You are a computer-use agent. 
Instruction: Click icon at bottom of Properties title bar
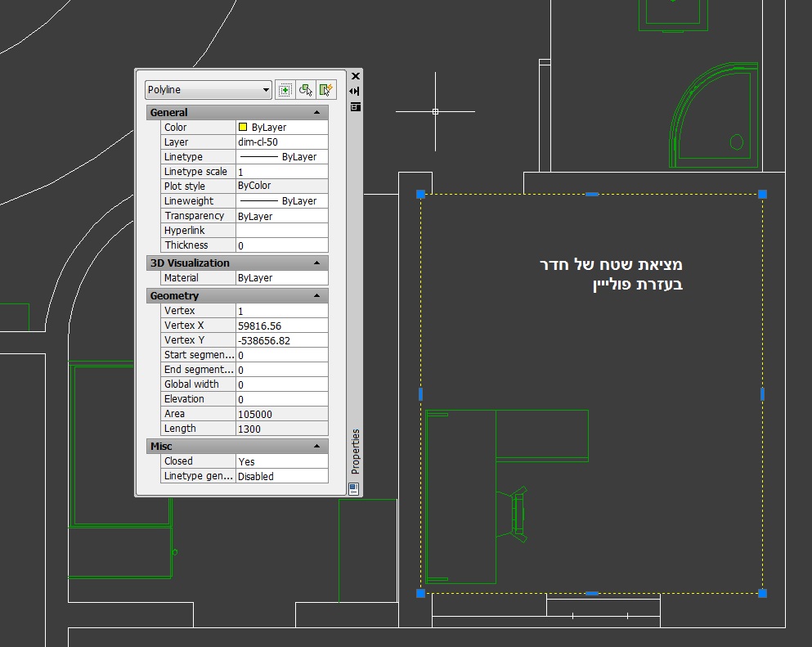pos(353,488)
